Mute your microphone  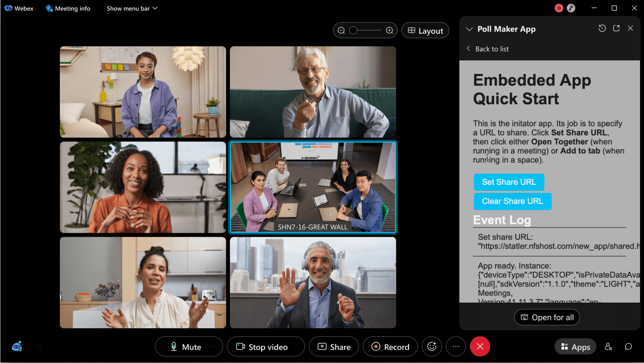pos(185,346)
